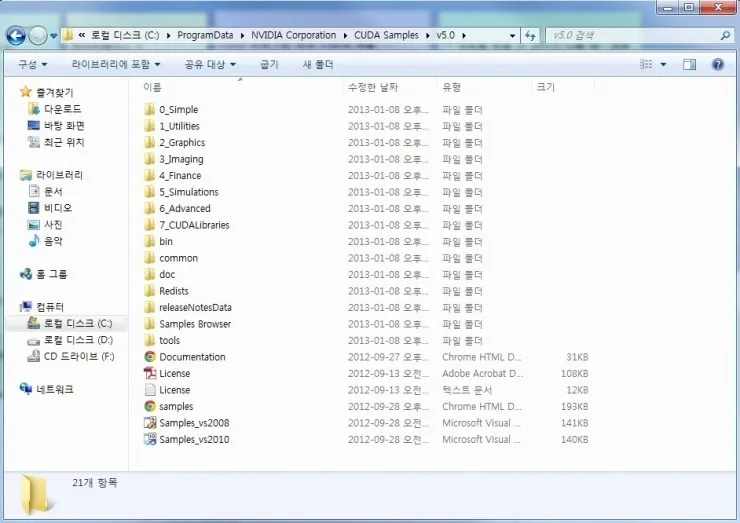This screenshot has width=740, height=523.
Task: Expand the arrow after CUDA Samples breadcrumb
Action: pyautogui.click(x=428, y=35)
